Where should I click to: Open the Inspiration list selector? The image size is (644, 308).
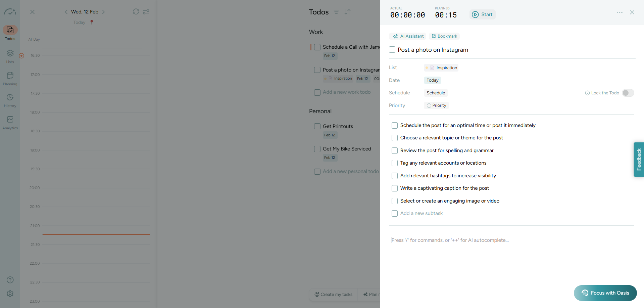(x=441, y=68)
